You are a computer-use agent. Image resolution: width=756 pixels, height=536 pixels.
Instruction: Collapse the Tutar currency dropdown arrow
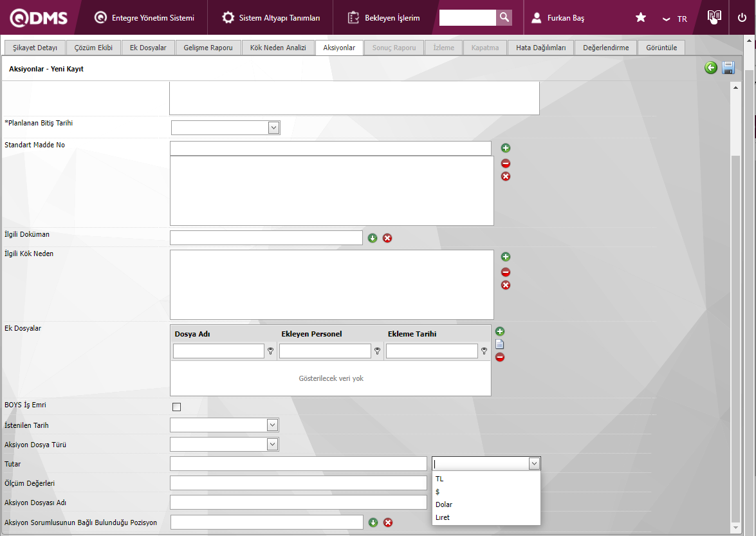pos(534,464)
